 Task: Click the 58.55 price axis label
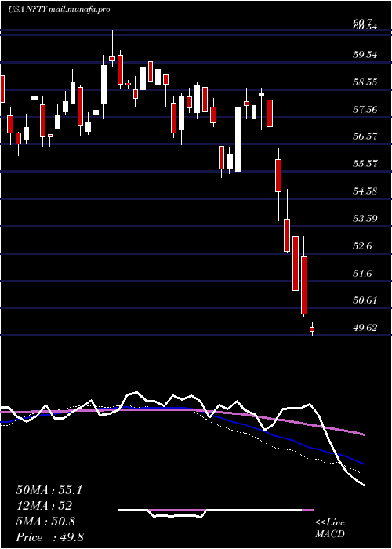tap(366, 82)
